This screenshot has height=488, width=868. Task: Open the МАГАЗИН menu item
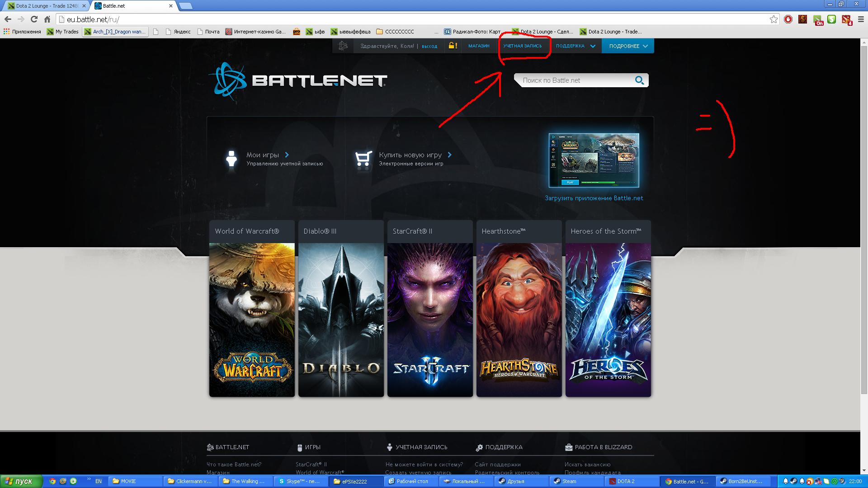click(479, 46)
